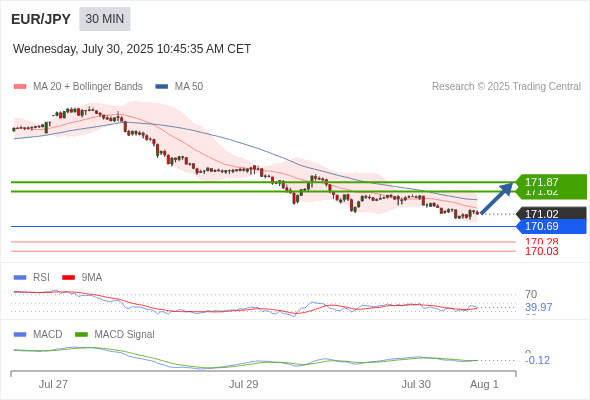This screenshot has width=590, height=400.
Task: Click the RSI value 39.97 label
Action: 539,307
